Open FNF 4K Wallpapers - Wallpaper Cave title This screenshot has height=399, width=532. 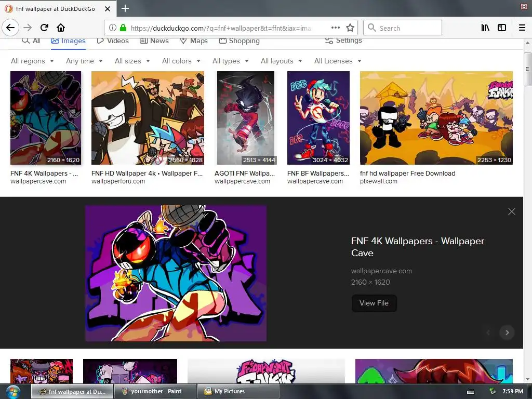pos(418,247)
